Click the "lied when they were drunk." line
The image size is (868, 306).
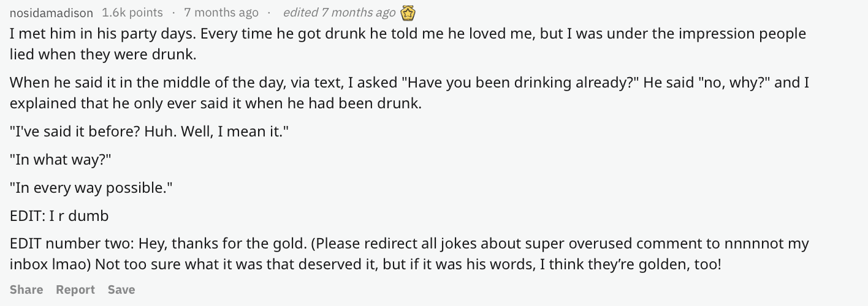103,55
